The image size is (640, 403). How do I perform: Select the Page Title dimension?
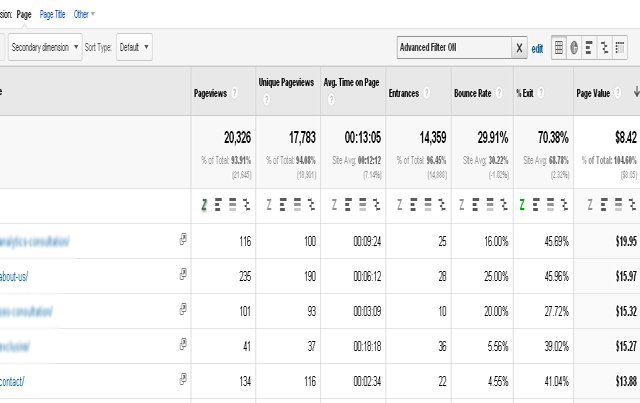pos(53,14)
